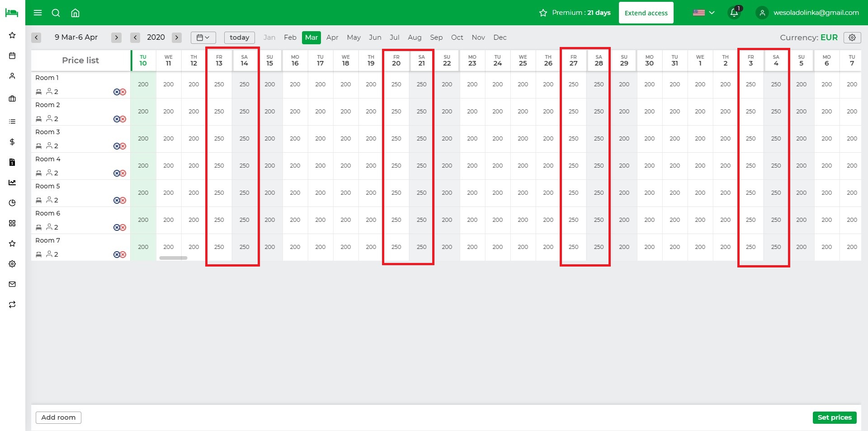Click the blue X icon for Room 7

pyautogui.click(x=117, y=254)
